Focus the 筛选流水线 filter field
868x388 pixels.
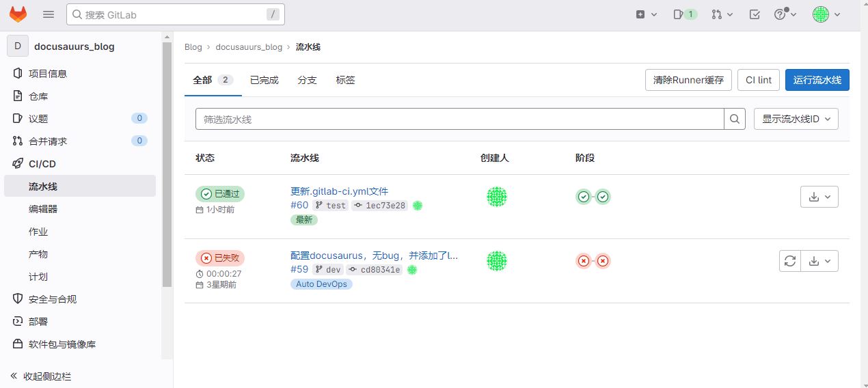click(x=459, y=119)
